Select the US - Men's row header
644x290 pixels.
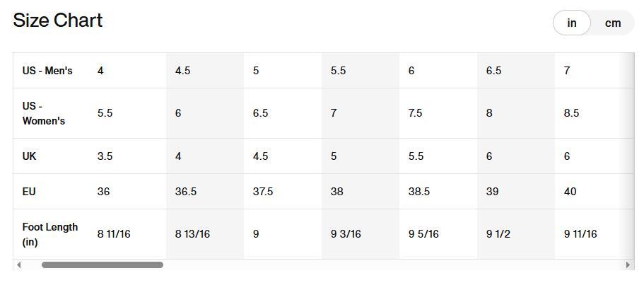click(47, 71)
